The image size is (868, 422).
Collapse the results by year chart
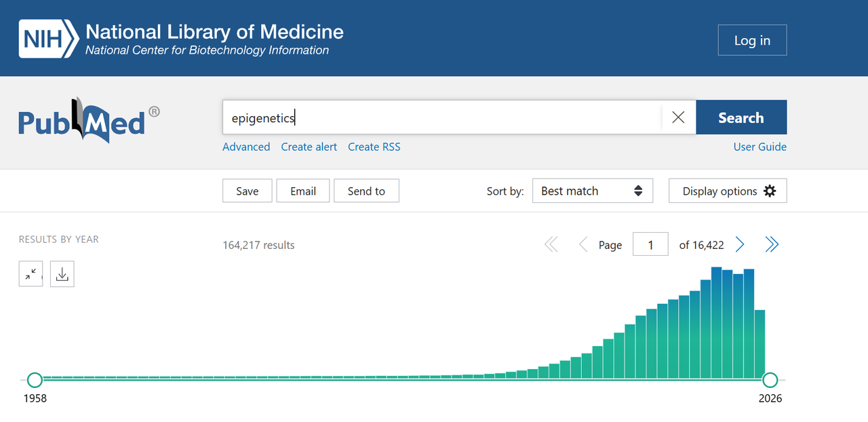pos(31,274)
